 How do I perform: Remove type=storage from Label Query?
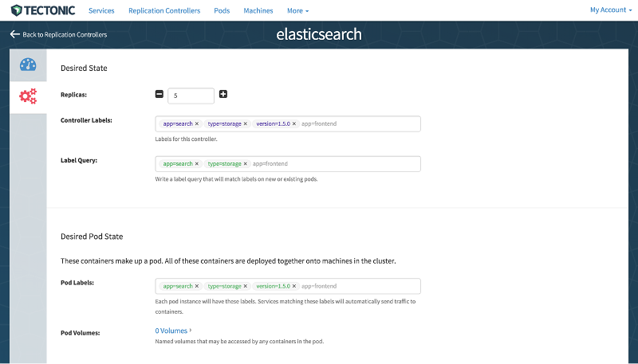(x=246, y=164)
